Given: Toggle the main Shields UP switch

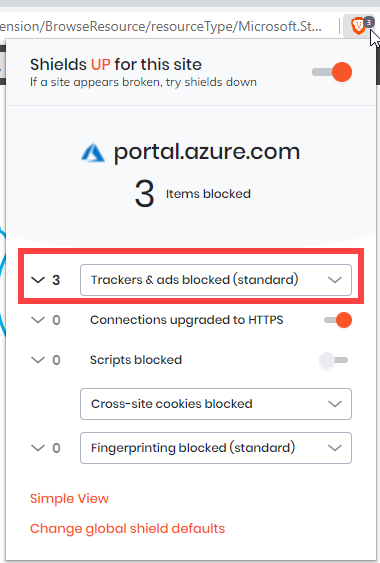Looking at the screenshot, I should (x=332, y=72).
